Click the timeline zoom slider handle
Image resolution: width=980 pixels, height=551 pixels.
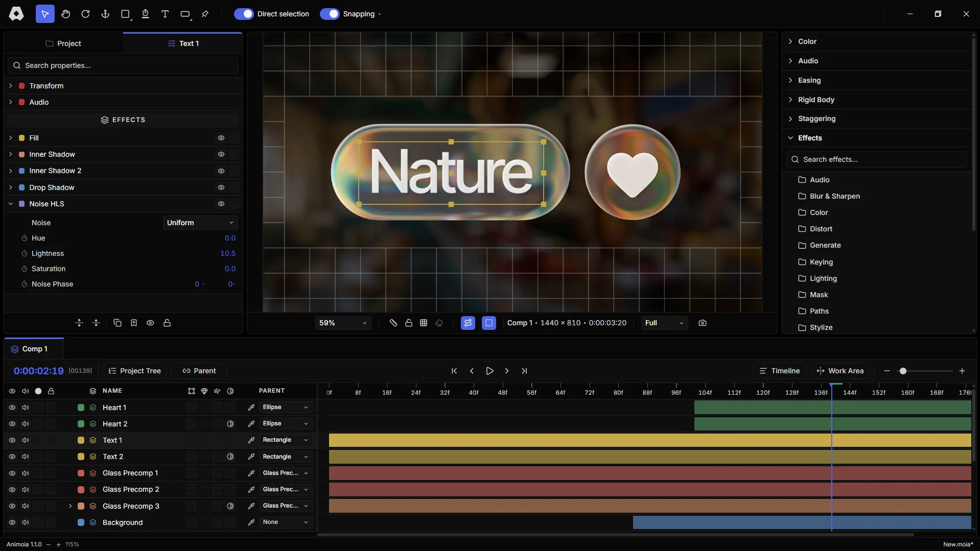pos(903,371)
